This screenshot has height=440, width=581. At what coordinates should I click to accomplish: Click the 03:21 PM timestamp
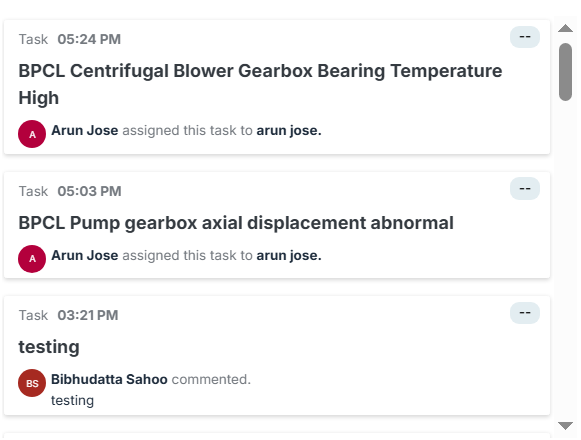click(x=88, y=315)
